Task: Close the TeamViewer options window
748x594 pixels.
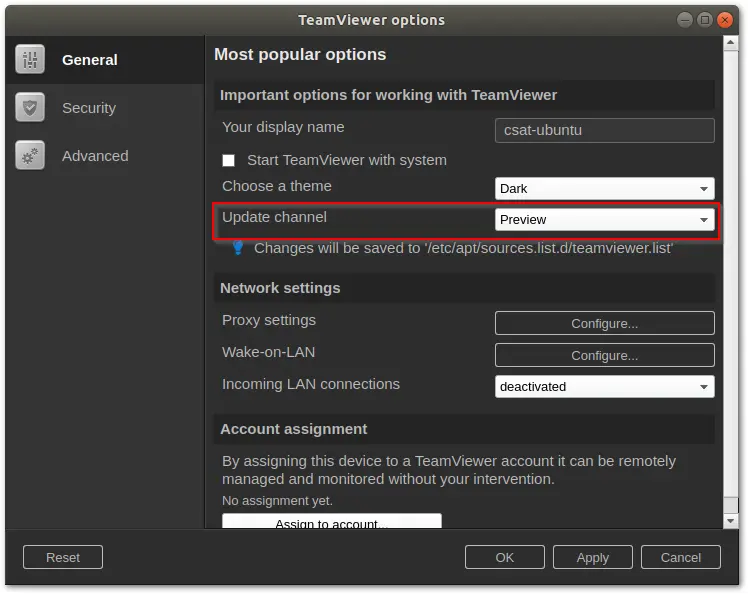Action: [x=725, y=20]
